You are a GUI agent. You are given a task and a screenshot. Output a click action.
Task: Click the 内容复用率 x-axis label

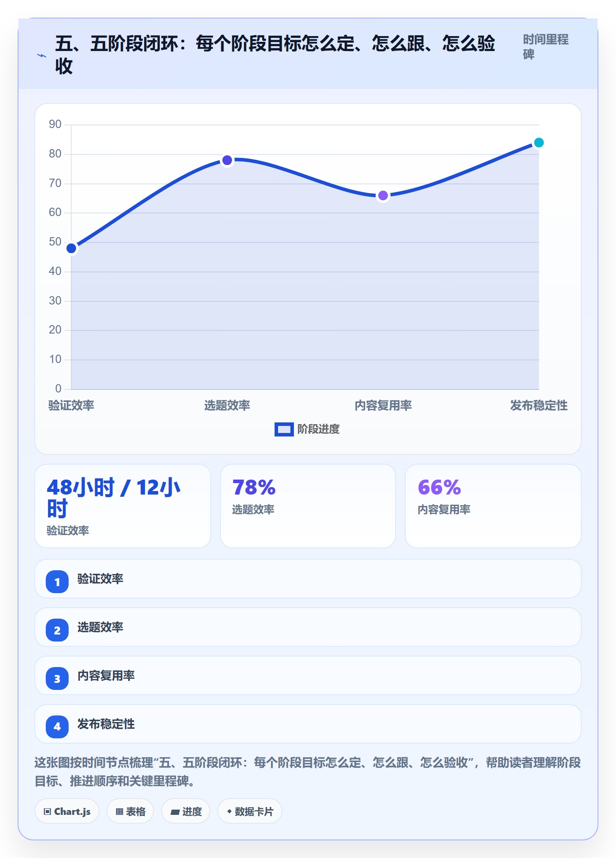[383, 405]
